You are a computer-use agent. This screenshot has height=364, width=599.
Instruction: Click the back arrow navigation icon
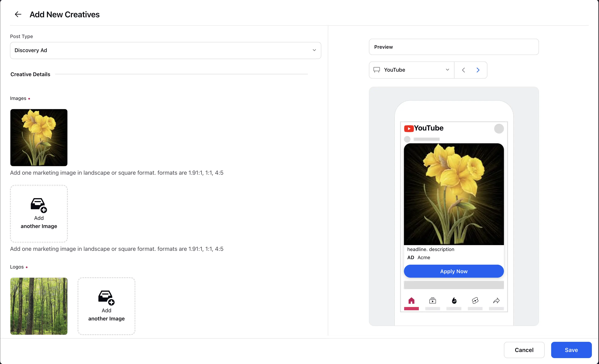(18, 14)
